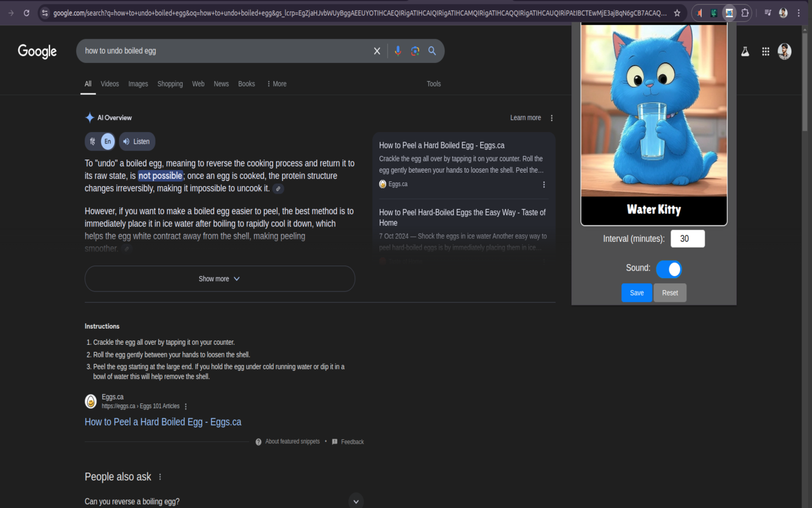The width and height of the screenshot is (812, 508).
Task: Open the Extensions puzzle menu
Action: coord(743,13)
